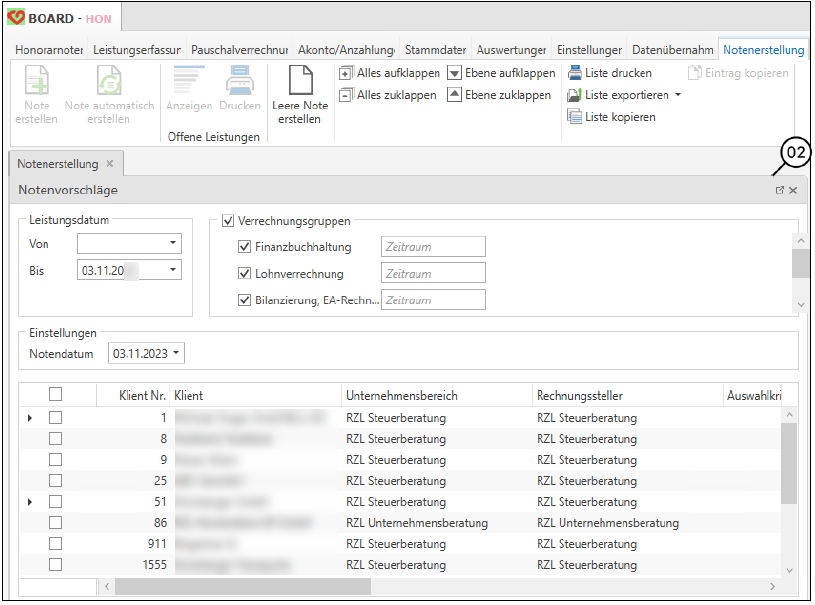Click the Lohnverrechnung Zeitraum input field
This screenshot has height=605, width=815.
pyautogui.click(x=432, y=274)
